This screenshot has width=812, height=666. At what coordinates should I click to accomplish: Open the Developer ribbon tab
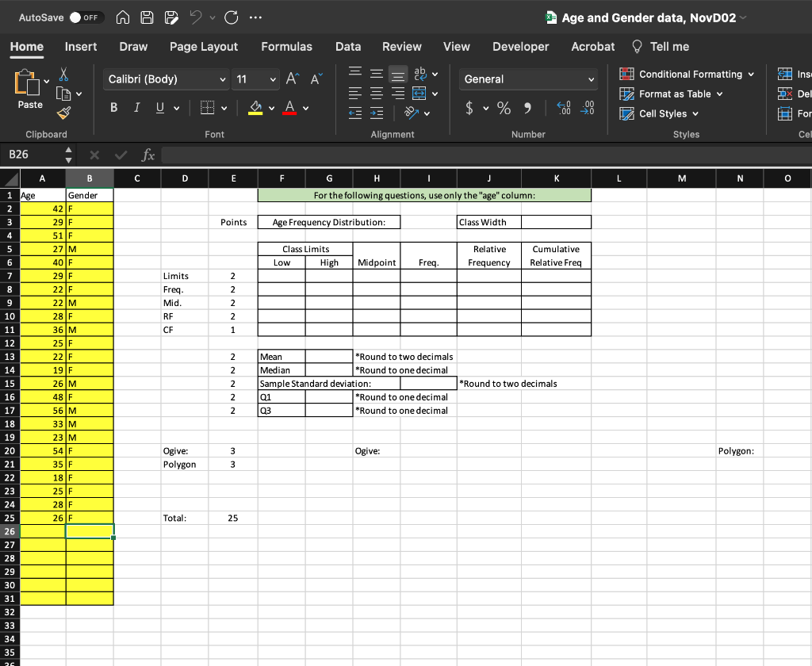pyautogui.click(x=520, y=47)
